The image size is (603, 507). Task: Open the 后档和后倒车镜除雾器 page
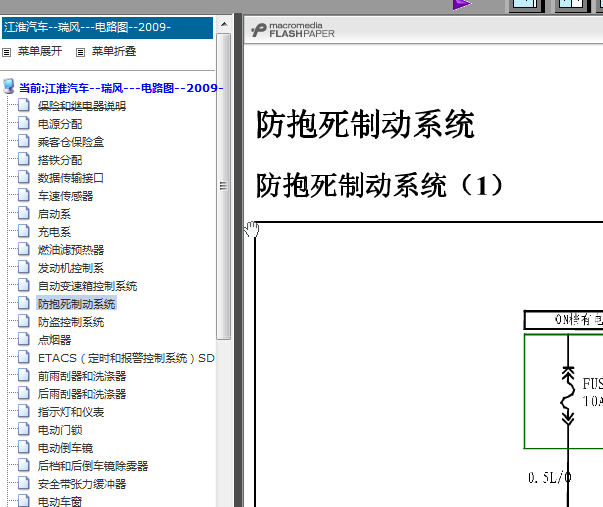(x=93, y=466)
